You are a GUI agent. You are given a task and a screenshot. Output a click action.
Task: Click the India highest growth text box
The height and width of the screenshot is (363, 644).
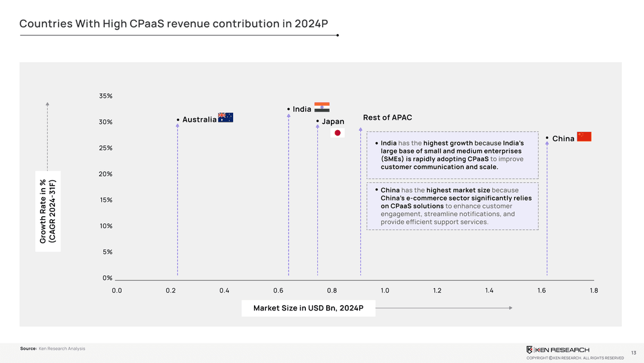point(452,155)
